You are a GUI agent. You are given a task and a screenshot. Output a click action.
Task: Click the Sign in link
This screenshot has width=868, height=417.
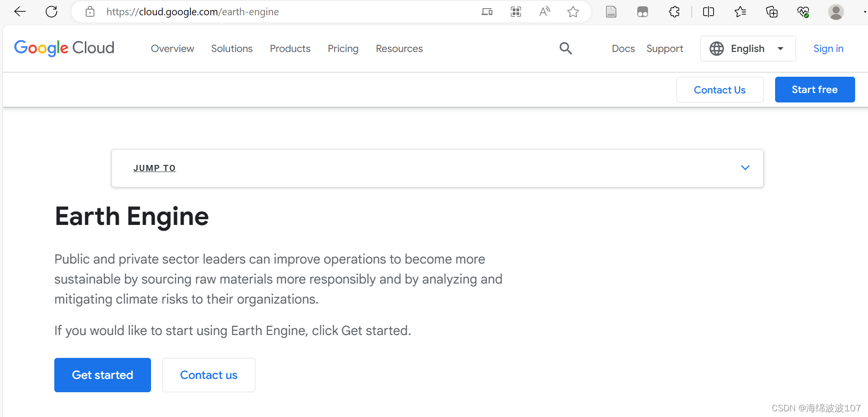[828, 49]
